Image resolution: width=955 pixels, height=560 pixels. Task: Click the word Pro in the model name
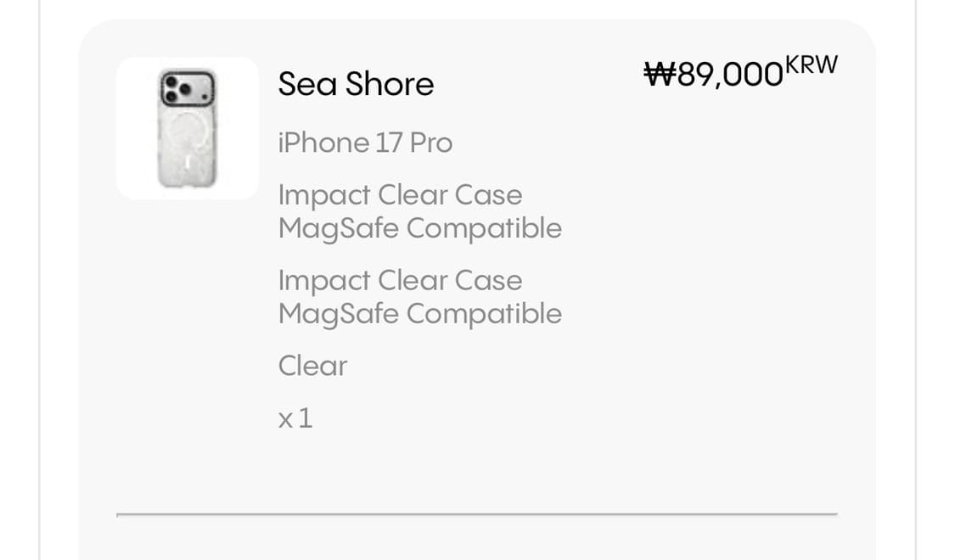431,143
